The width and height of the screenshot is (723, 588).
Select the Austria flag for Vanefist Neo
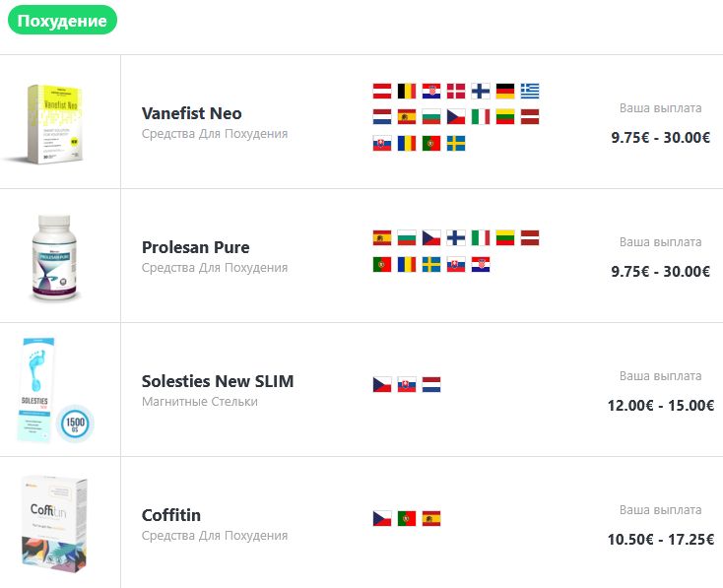click(x=382, y=92)
